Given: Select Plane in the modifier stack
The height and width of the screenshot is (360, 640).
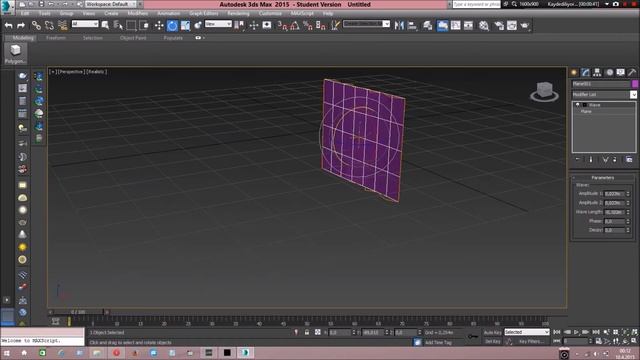Looking at the screenshot, I should point(586,111).
